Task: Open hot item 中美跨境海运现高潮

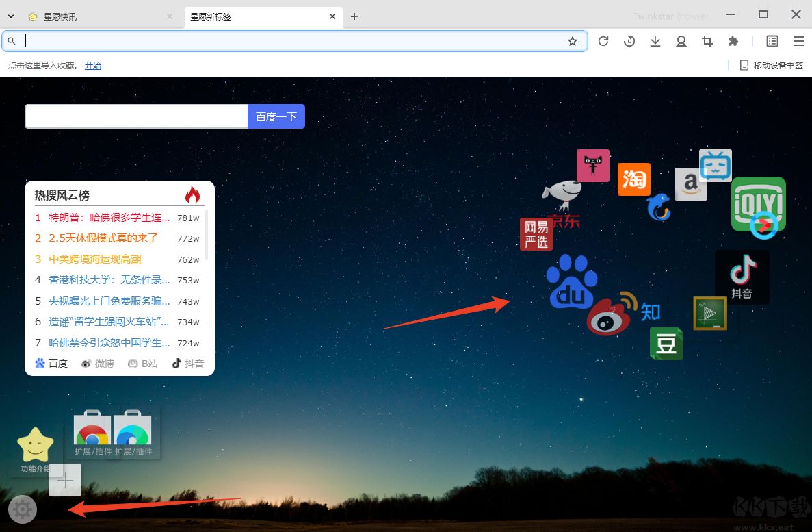Action: (95, 259)
